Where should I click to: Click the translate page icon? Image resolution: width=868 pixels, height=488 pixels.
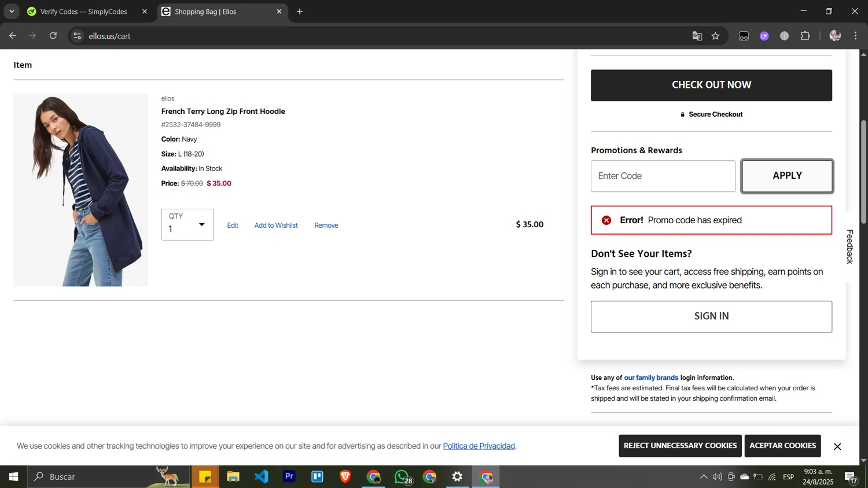pos(697,36)
